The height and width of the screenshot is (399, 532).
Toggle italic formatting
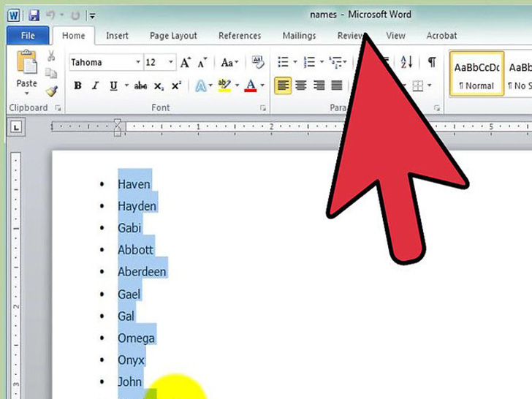tap(95, 85)
